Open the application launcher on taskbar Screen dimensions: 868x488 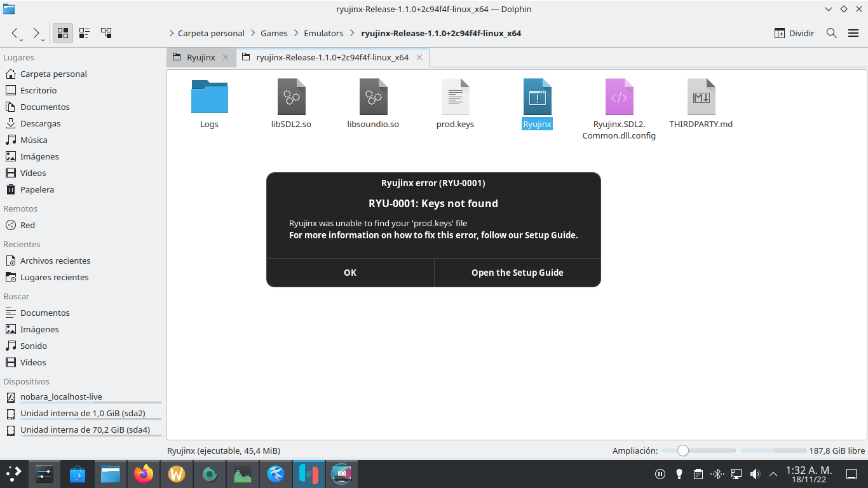(14, 473)
